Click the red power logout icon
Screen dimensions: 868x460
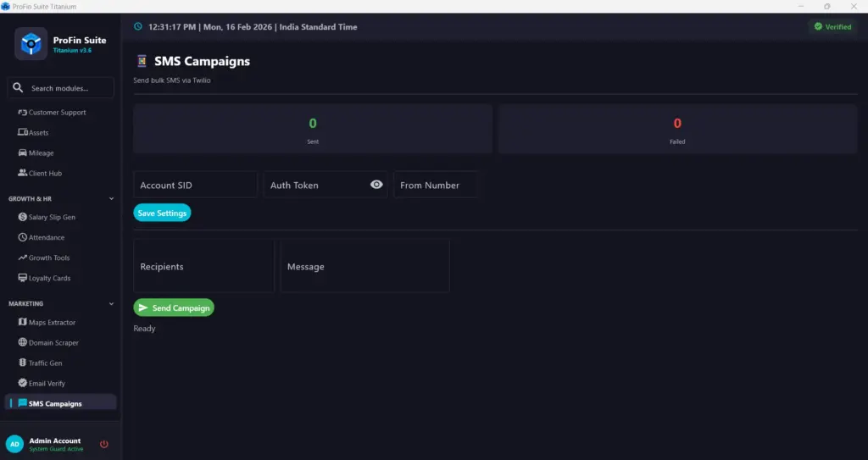coord(103,444)
